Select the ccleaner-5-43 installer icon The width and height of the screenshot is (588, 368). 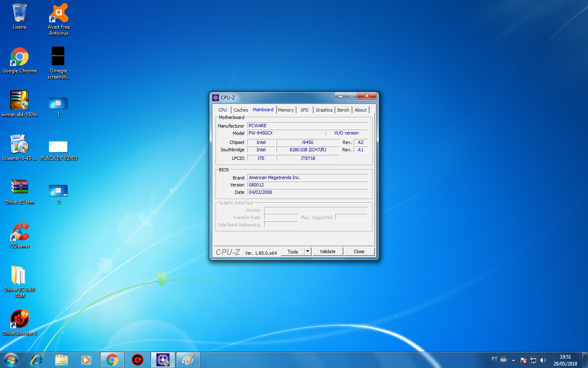click(19, 148)
